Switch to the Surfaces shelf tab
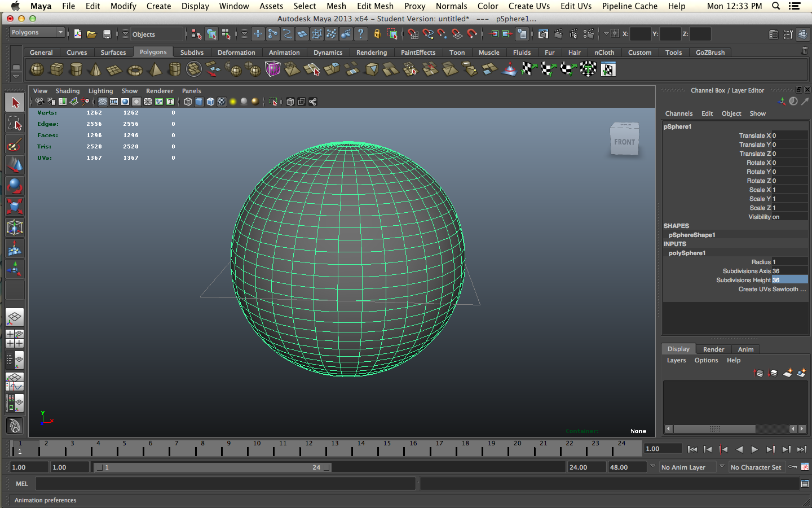This screenshot has height=508, width=812. (113, 52)
